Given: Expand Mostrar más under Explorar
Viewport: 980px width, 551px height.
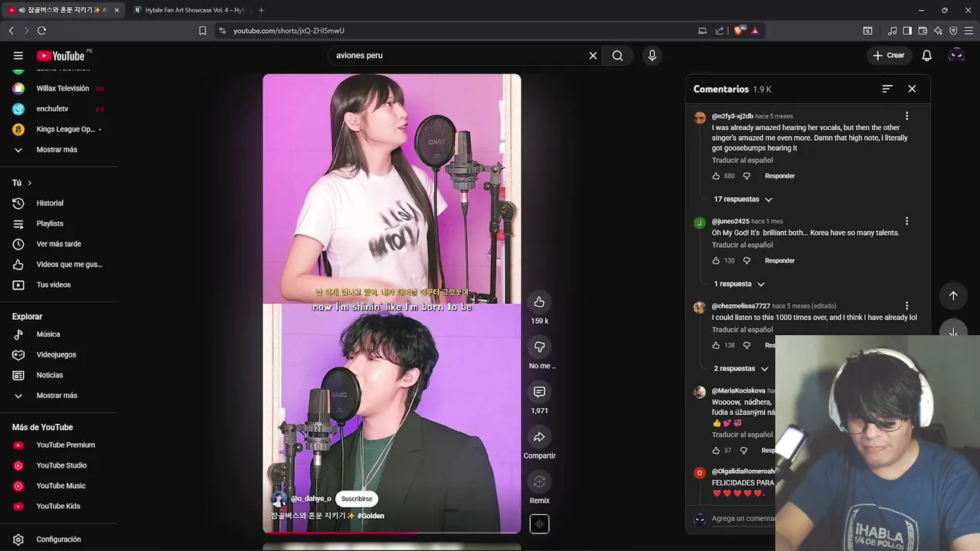Looking at the screenshot, I should pos(58,396).
